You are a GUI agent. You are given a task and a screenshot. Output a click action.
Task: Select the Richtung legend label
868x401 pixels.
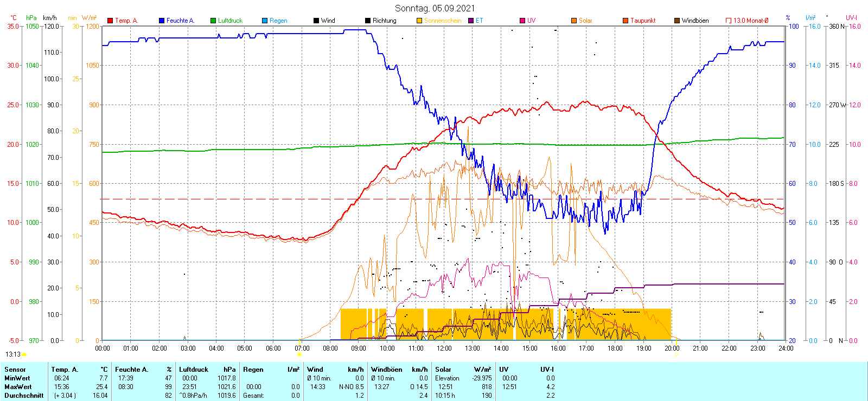click(x=384, y=21)
